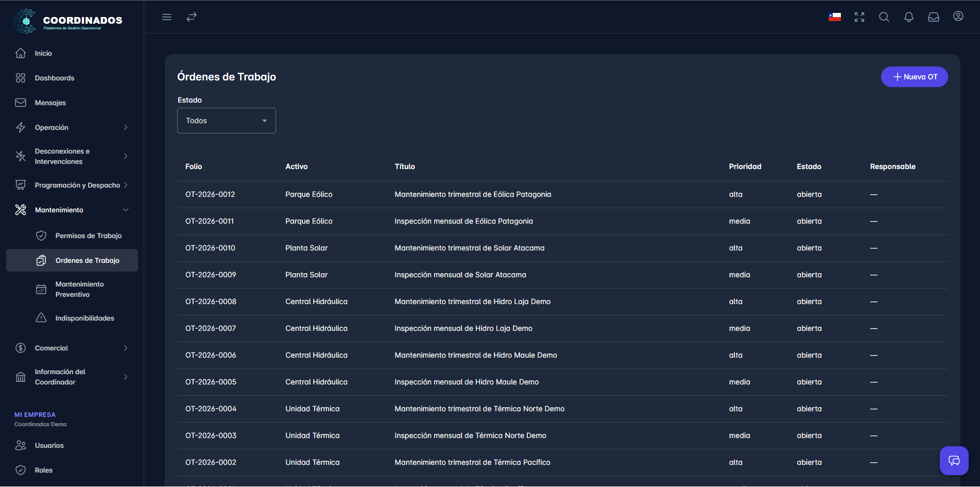Open the notifications bell icon

click(909, 17)
